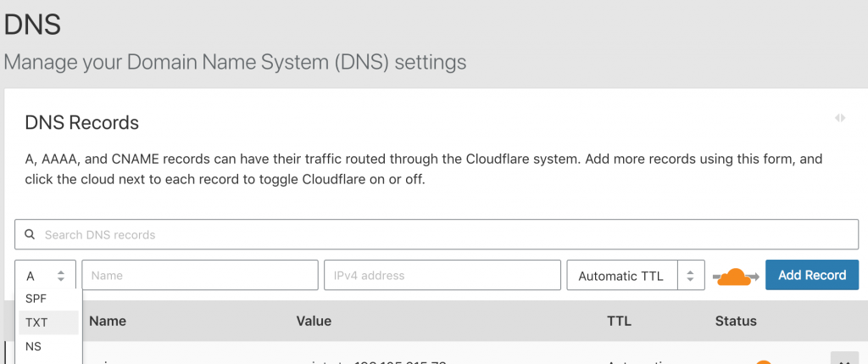Click the IPv4 address input field

[442, 276]
